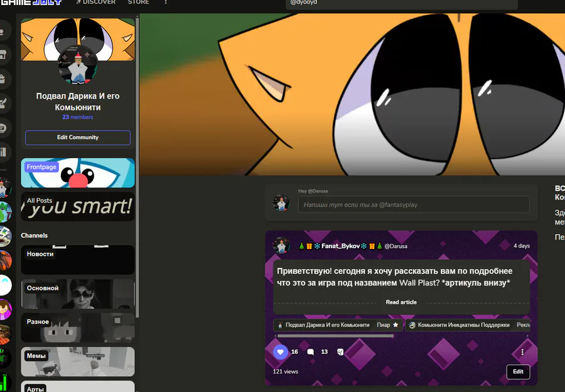Open the Discover menu item
565x392 pixels.
(96, 2)
